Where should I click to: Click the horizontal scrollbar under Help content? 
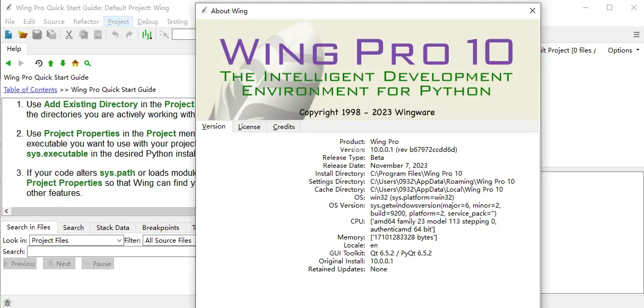103,211
